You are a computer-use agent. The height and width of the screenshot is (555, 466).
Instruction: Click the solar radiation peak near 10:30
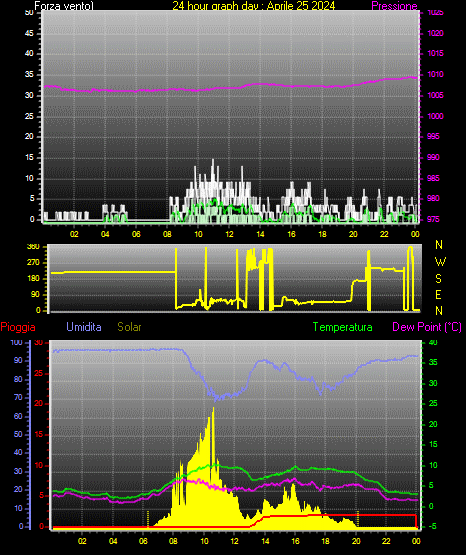click(213, 408)
